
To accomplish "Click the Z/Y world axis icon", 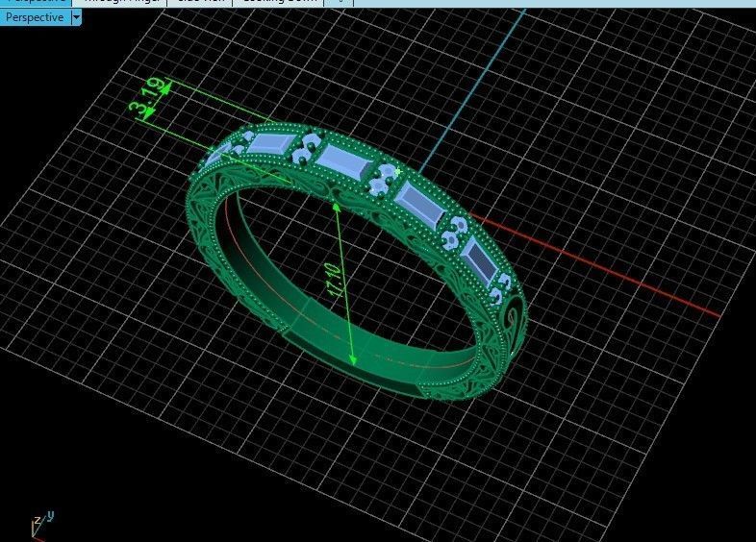I will [42, 524].
